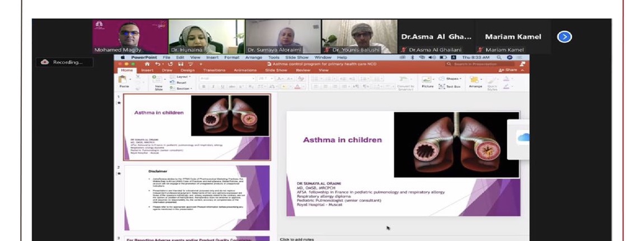
Task: Select the Disclaimer slide thumbnail
Action: 196,190
